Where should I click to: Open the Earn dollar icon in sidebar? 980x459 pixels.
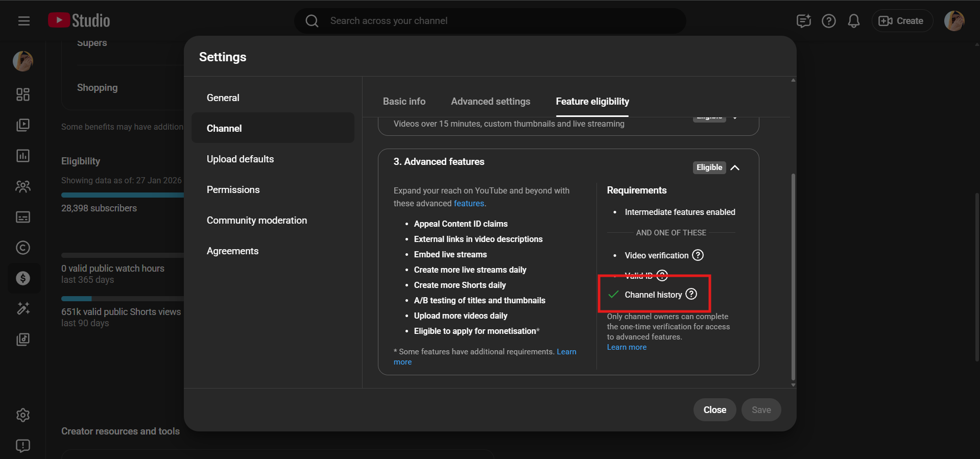(23, 278)
